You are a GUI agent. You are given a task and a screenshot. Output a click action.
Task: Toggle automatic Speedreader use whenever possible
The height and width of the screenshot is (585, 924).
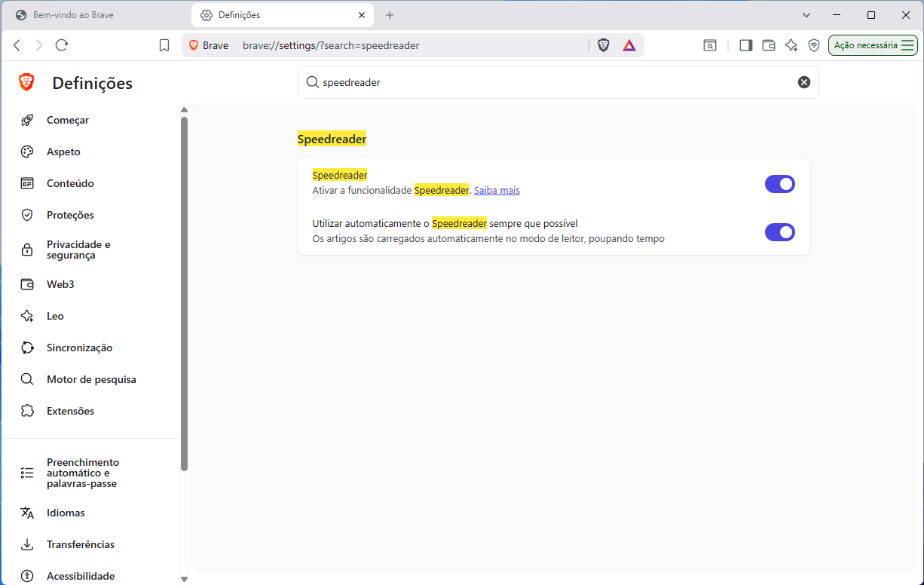coord(780,232)
